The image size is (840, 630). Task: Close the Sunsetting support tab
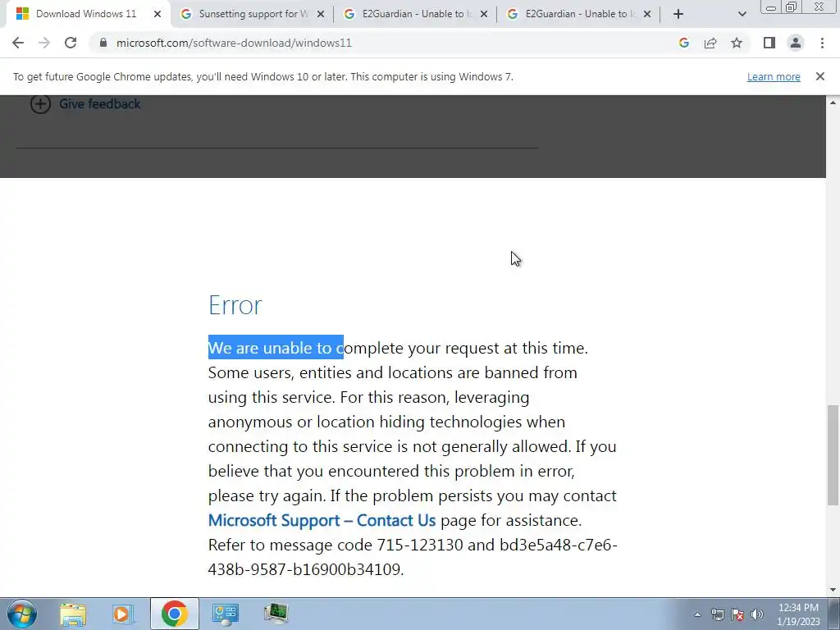[x=321, y=14]
